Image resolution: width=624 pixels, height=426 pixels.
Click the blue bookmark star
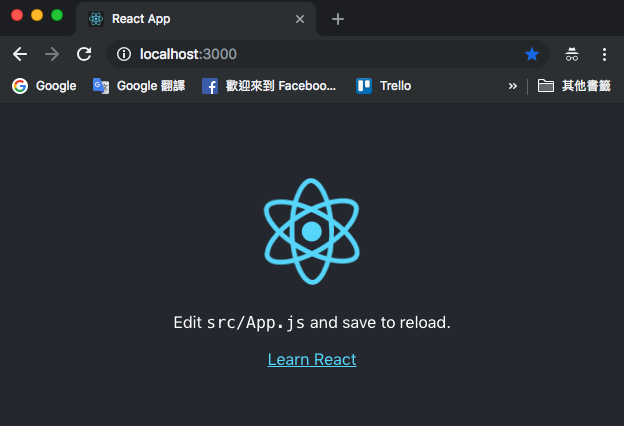[x=532, y=54]
